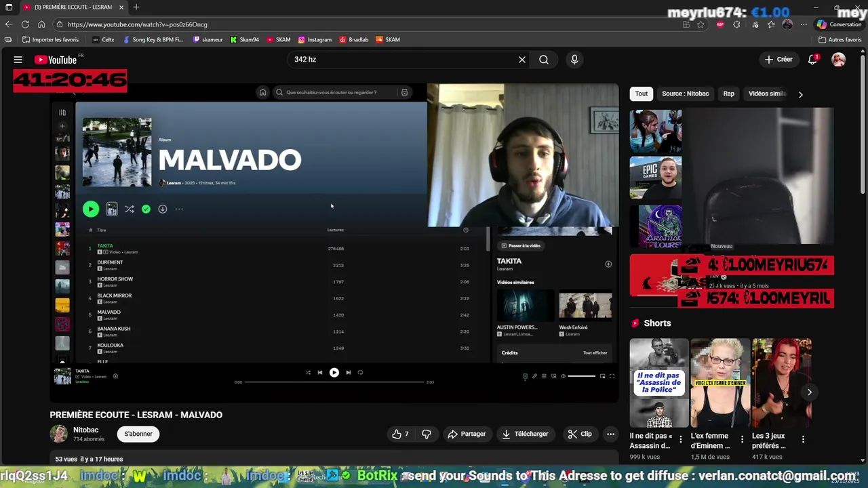
Task: Open options for L'ex femme d'Eminem short
Action: pyautogui.click(x=742, y=439)
